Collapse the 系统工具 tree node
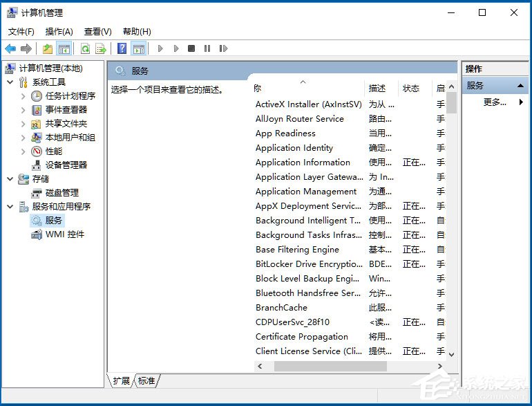 [x=10, y=82]
